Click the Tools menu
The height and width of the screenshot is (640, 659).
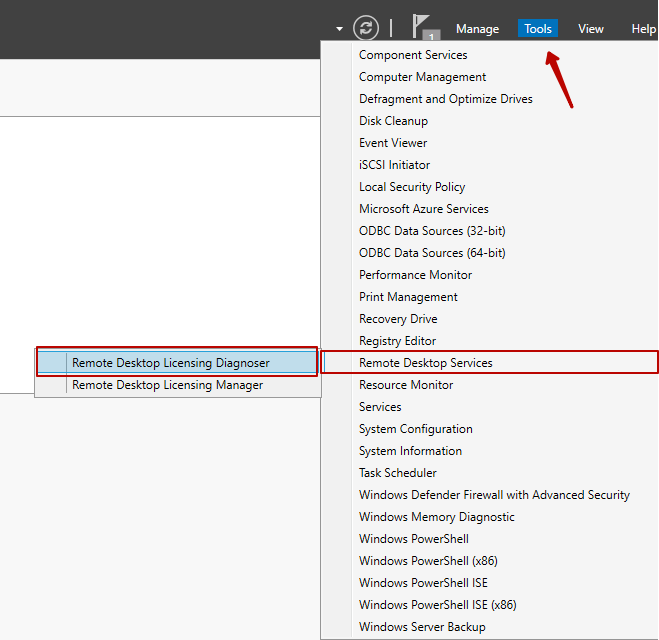coord(538,29)
